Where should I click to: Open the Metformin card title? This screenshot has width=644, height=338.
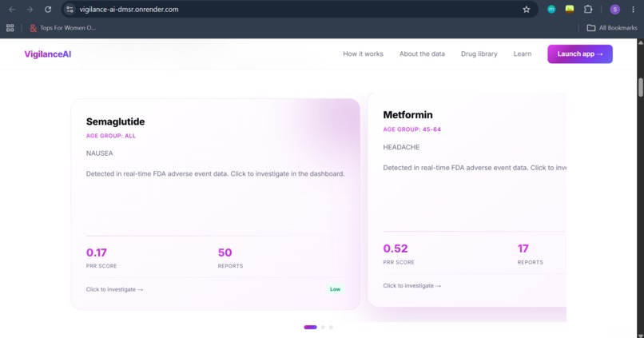407,114
